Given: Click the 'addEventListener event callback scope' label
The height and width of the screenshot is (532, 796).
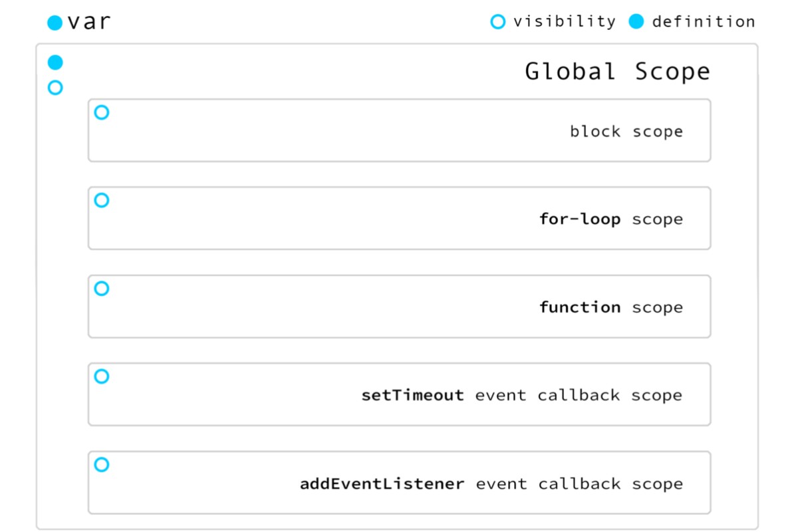Looking at the screenshot, I should click(491, 483).
